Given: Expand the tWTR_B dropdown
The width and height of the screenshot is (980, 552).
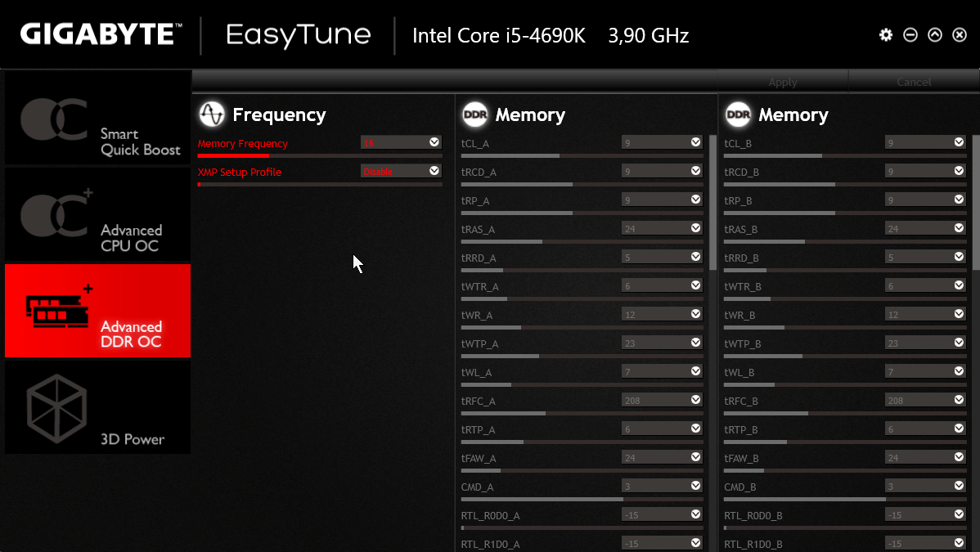Looking at the screenshot, I should (x=925, y=285).
